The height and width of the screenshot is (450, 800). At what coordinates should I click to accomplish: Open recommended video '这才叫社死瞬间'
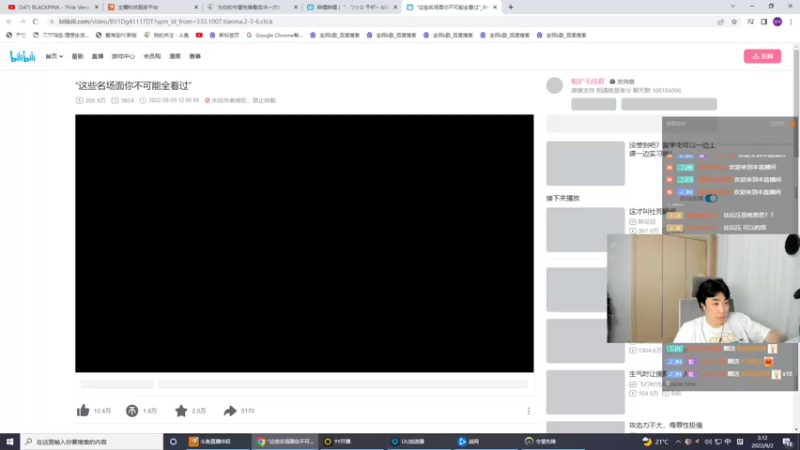click(x=653, y=211)
